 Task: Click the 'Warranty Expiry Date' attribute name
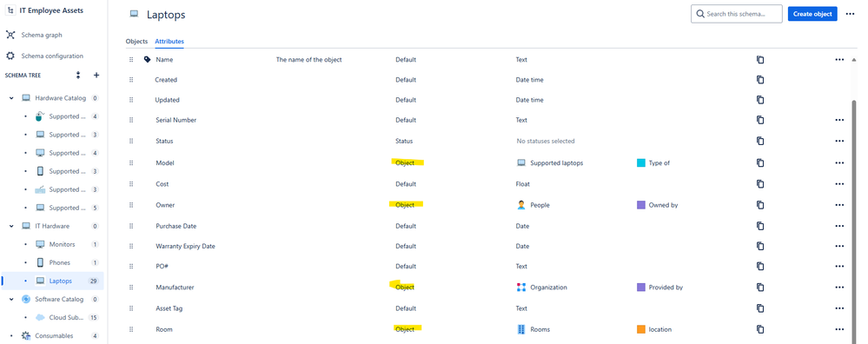(x=185, y=246)
